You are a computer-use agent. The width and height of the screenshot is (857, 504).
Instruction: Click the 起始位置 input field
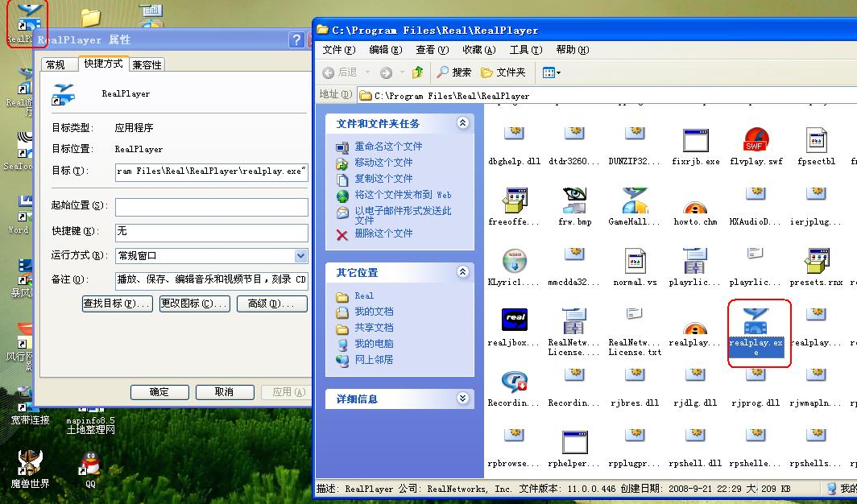tap(212, 207)
